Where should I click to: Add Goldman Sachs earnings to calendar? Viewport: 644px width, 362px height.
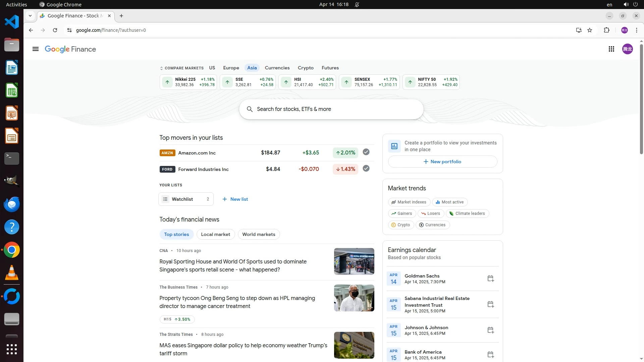[x=490, y=279]
